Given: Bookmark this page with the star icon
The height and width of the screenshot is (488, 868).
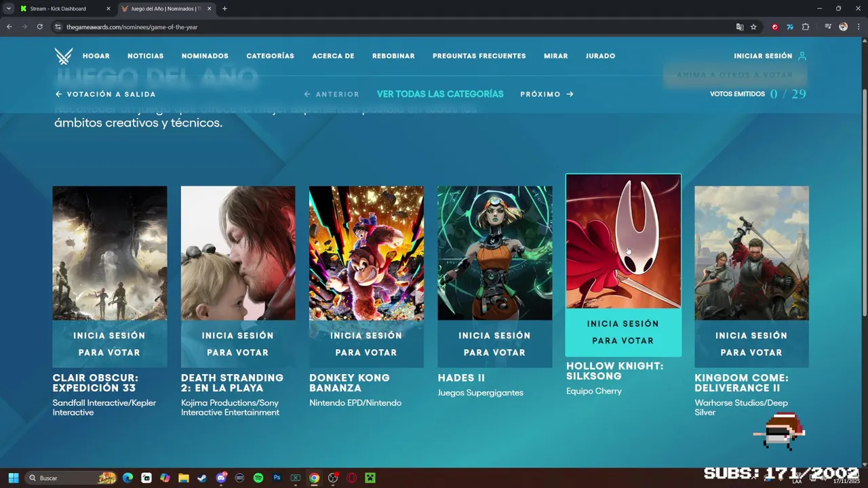Looking at the screenshot, I should click(x=753, y=27).
